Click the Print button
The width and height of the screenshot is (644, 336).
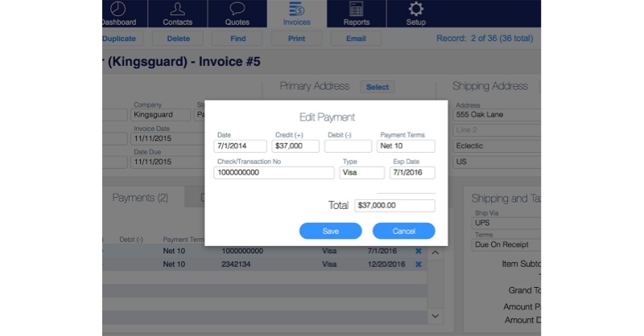click(x=296, y=39)
